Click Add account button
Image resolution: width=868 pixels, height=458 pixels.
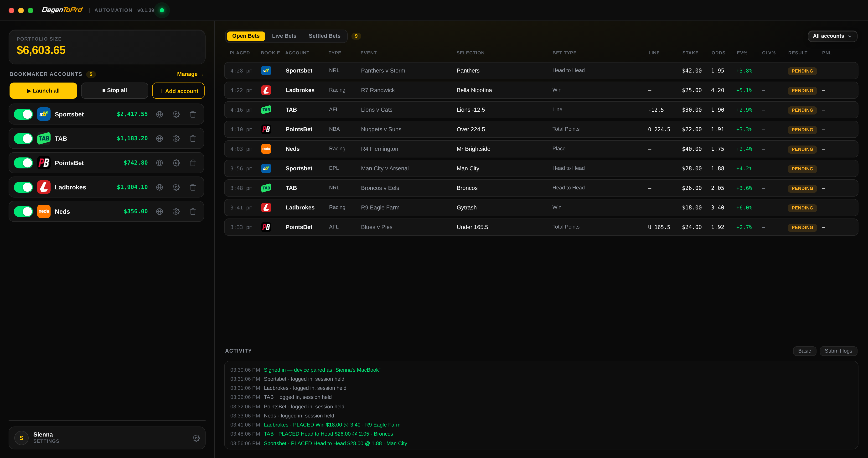pos(178,91)
